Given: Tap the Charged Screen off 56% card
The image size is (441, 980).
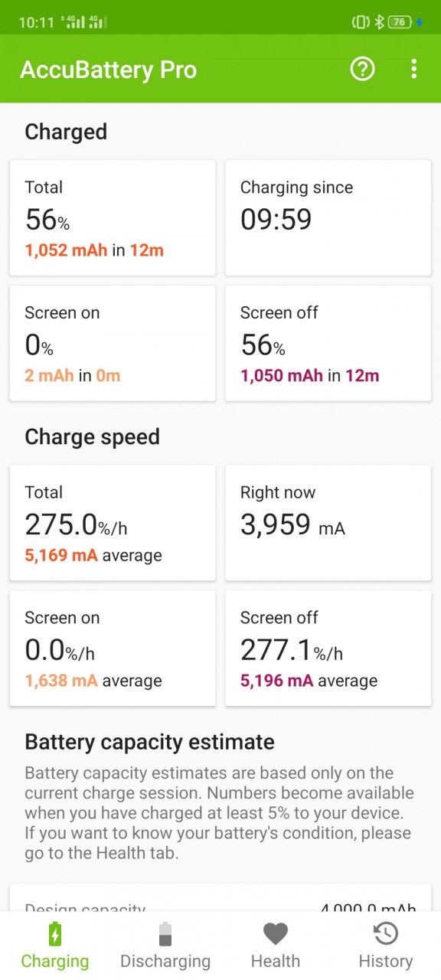Looking at the screenshot, I should coord(328,344).
